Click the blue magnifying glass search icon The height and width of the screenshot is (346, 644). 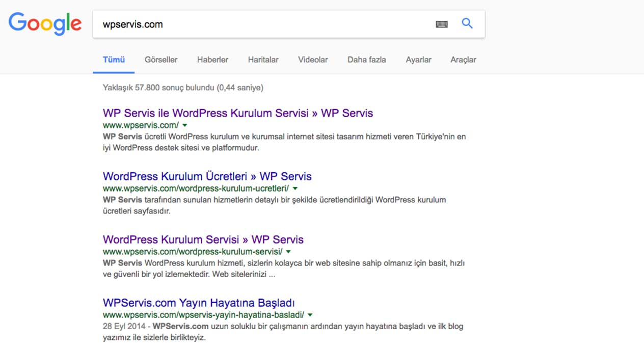coord(467,23)
